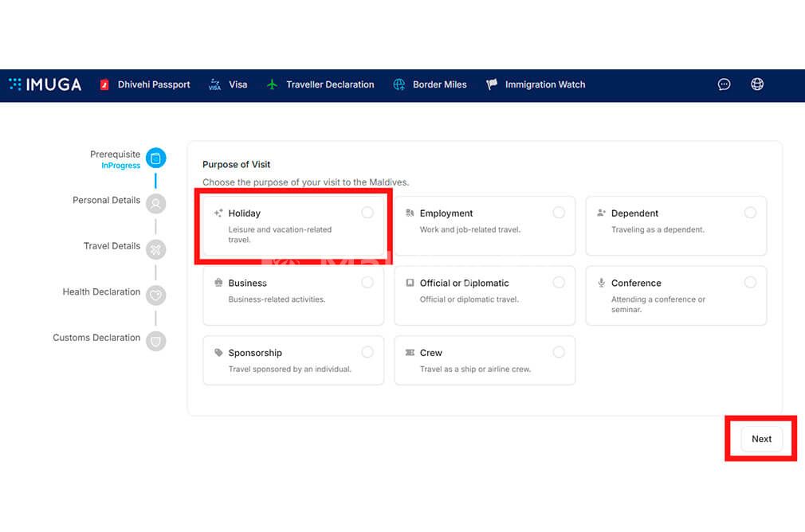Click the Sponsorship tag icon
805x532 pixels.
pyautogui.click(x=218, y=353)
